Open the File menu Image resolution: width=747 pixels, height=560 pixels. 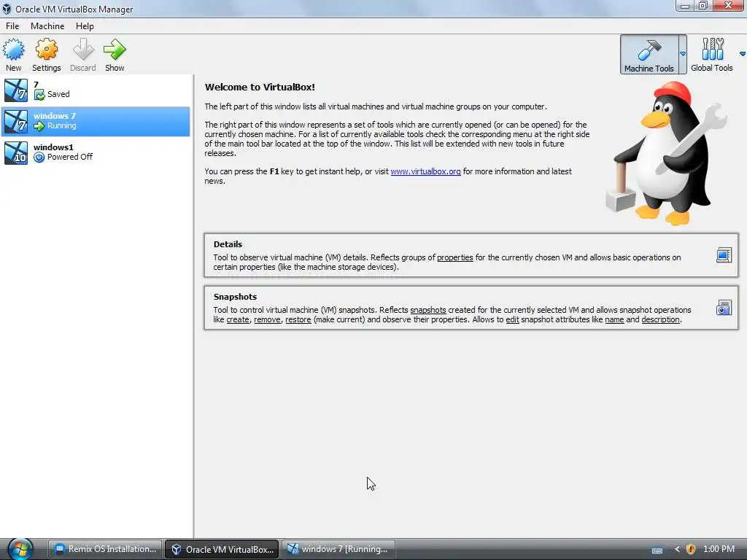12,26
